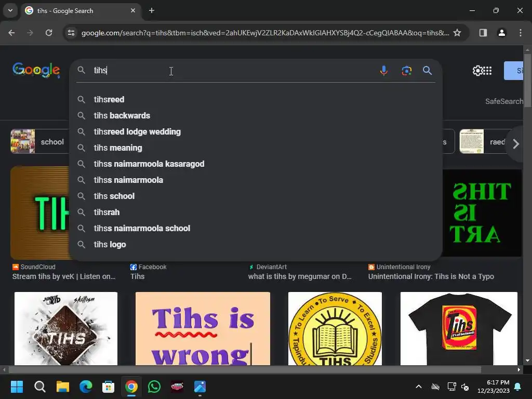Select suggestion "tihss naimarmoola school"

256,229
